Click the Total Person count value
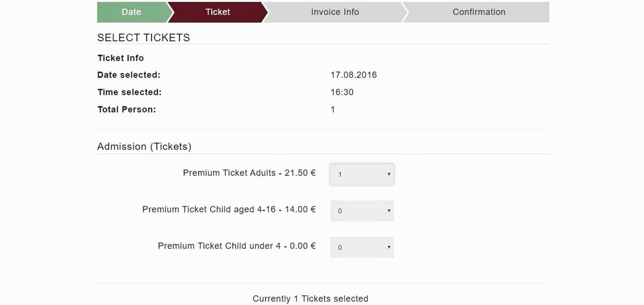 coord(333,110)
